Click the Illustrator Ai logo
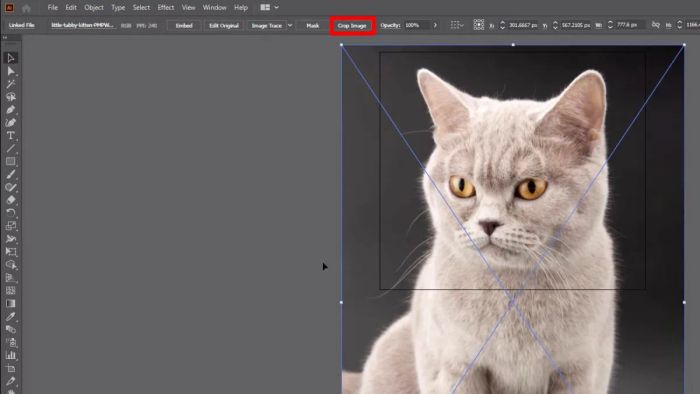This screenshot has height=394, width=700. pyautogui.click(x=9, y=8)
